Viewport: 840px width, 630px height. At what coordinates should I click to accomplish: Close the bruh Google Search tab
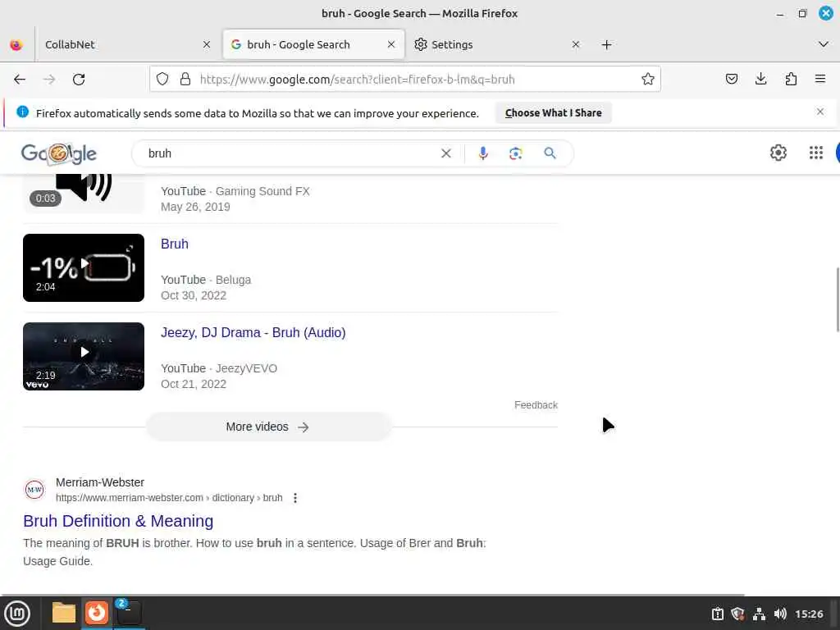[x=391, y=44]
